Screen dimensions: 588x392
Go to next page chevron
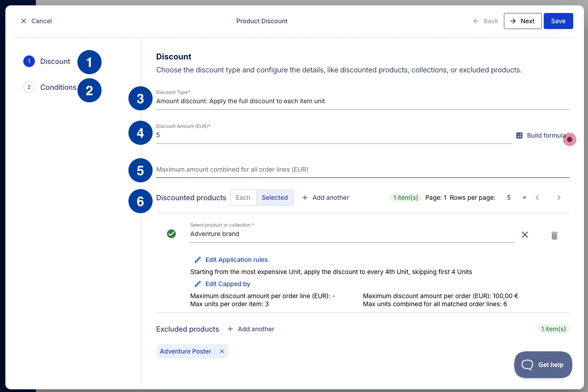point(559,198)
